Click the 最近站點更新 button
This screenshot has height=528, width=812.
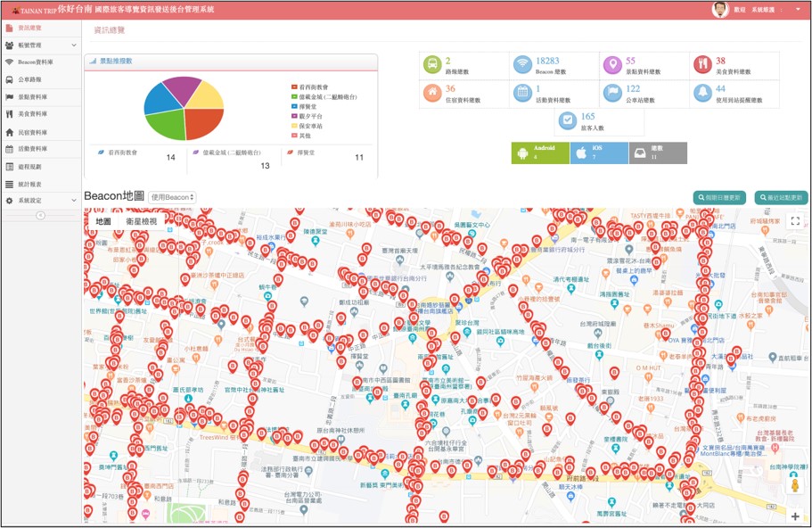click(x=781, y=197)
